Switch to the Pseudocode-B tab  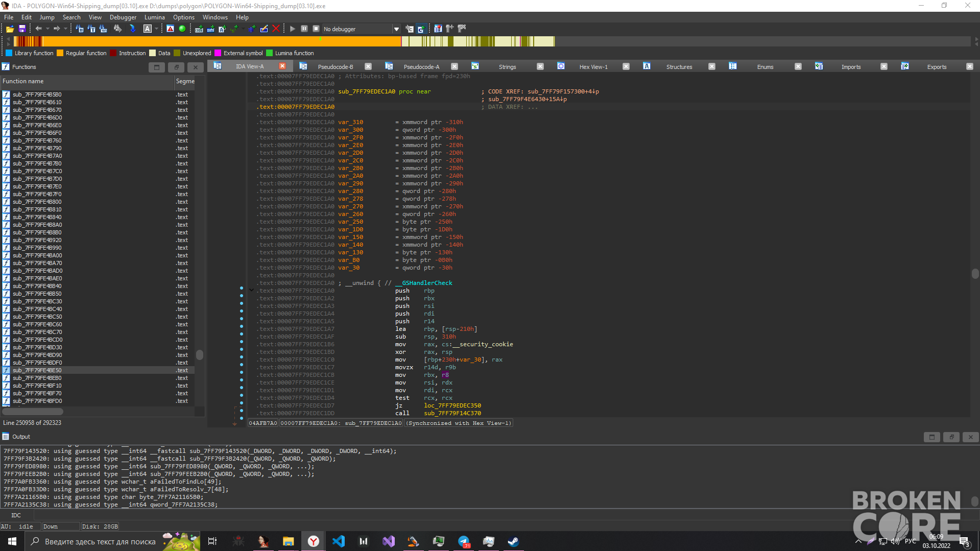pos(335,67)
